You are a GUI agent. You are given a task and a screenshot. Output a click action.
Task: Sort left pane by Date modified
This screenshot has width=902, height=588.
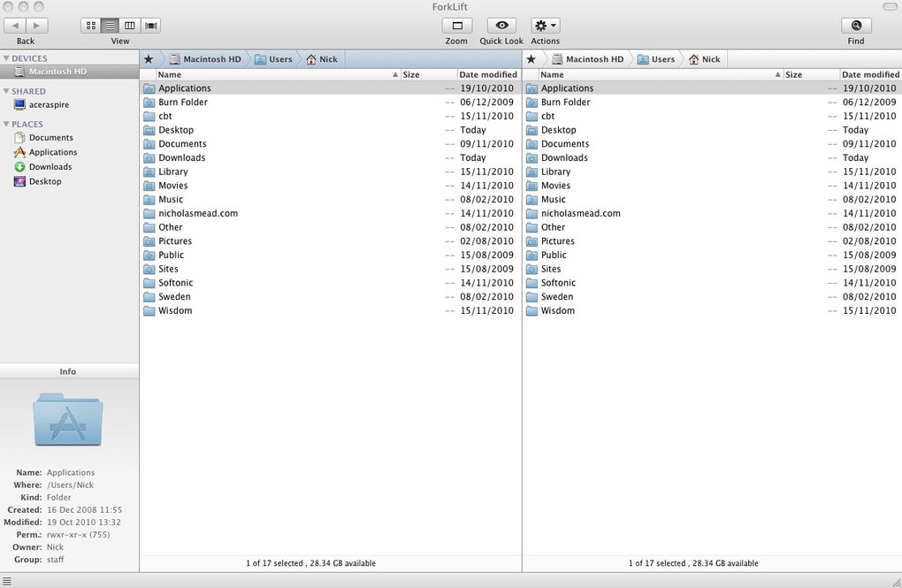488,75
